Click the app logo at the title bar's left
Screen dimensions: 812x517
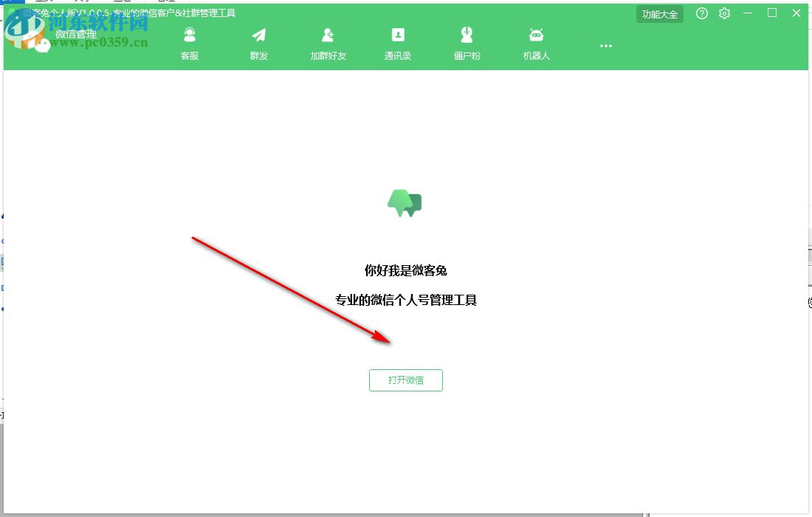point(12,13)
